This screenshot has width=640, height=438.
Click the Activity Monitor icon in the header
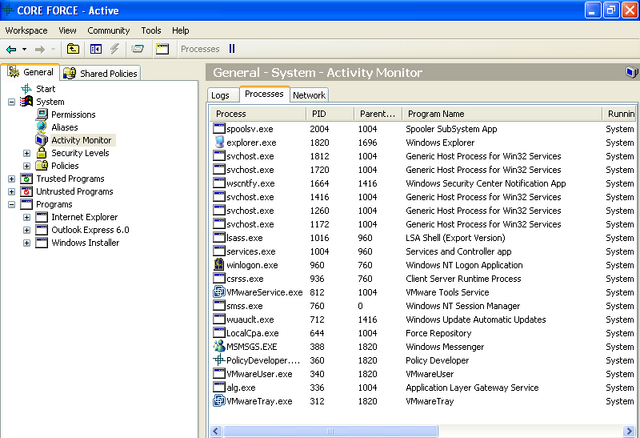pos(631,72)
